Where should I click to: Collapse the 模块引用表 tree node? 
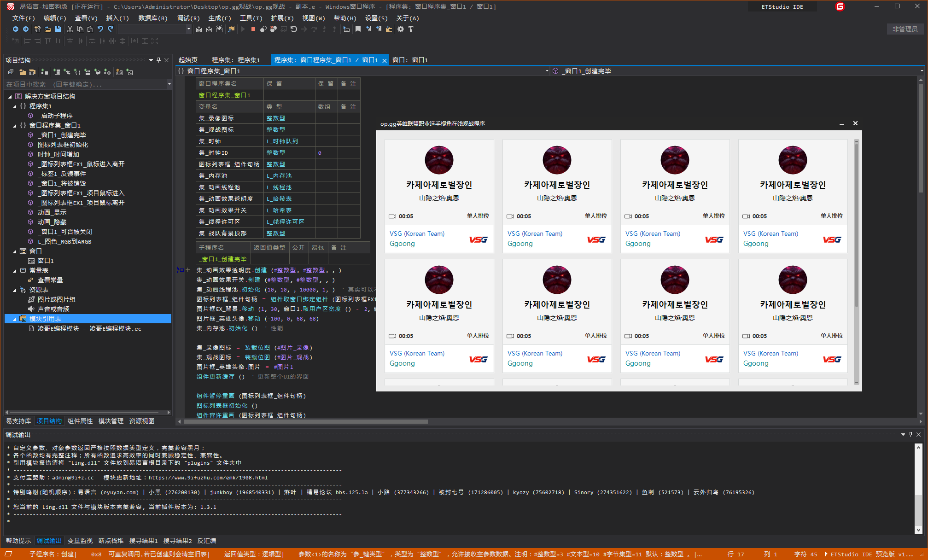(15, 319)
